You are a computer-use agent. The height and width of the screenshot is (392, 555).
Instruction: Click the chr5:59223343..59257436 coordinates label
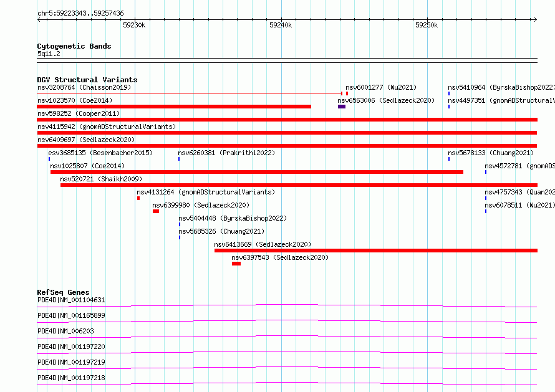[x=80, y=14]
